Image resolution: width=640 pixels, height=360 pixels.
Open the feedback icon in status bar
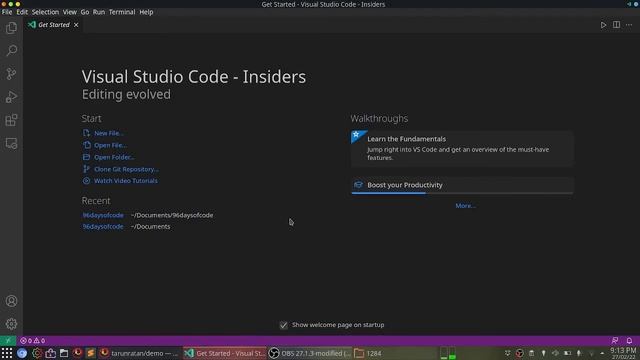pyautogui.click(x=615, y=340)
